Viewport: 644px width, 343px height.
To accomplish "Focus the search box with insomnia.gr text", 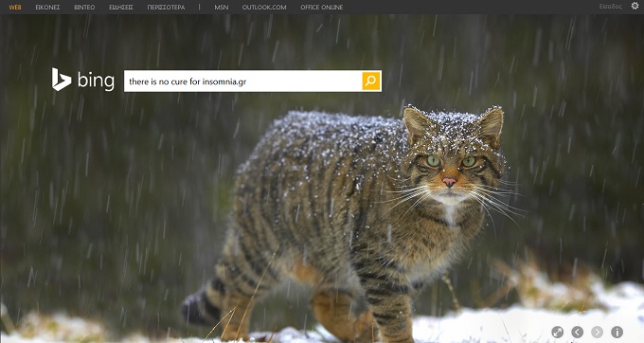I will [x=242, y=81].
